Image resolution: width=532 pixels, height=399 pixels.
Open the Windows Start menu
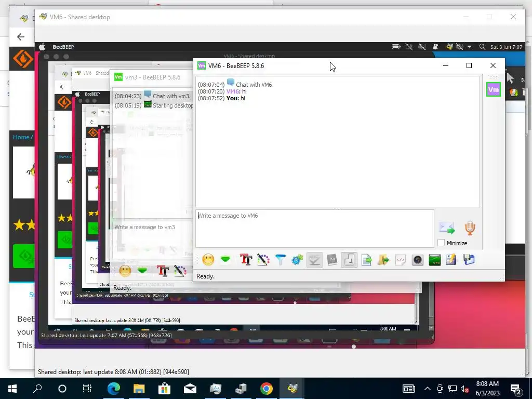pyautogui.click(x=12, y=389)
